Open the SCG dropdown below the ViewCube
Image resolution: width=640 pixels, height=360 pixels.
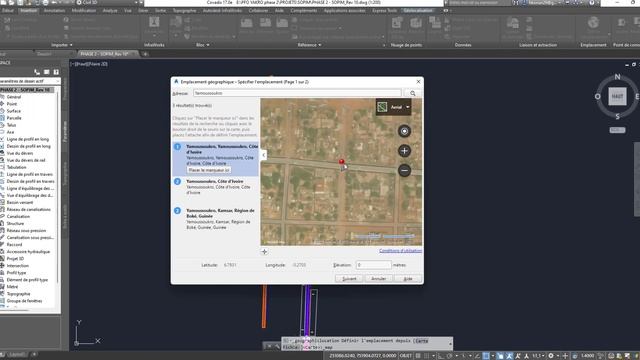[617, 130]
